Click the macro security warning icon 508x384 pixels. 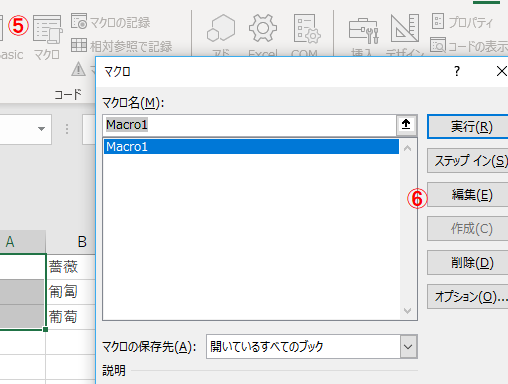(78, 69)
